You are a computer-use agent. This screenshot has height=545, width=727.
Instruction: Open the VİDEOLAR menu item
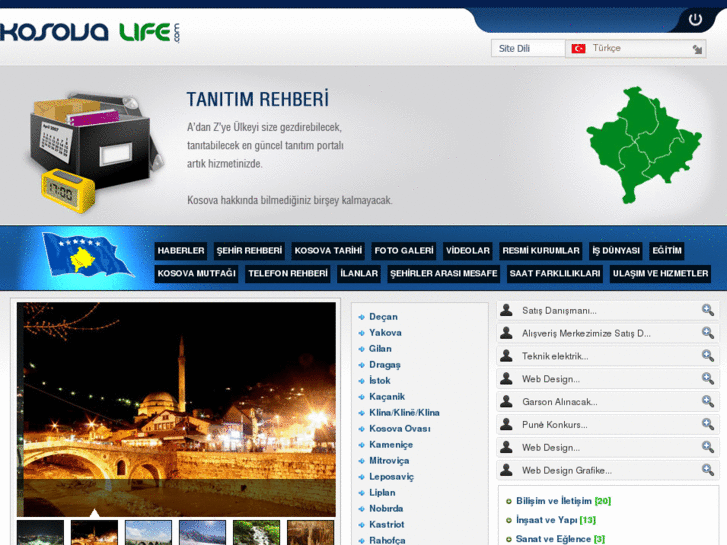[468, 250]
